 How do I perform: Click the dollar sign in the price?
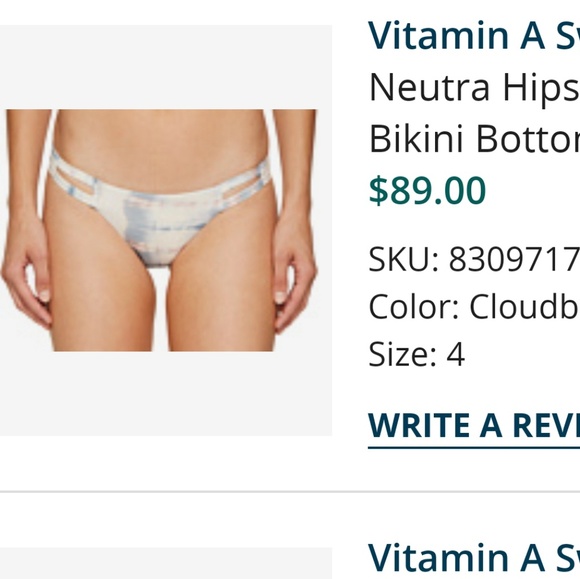point(378,191)
